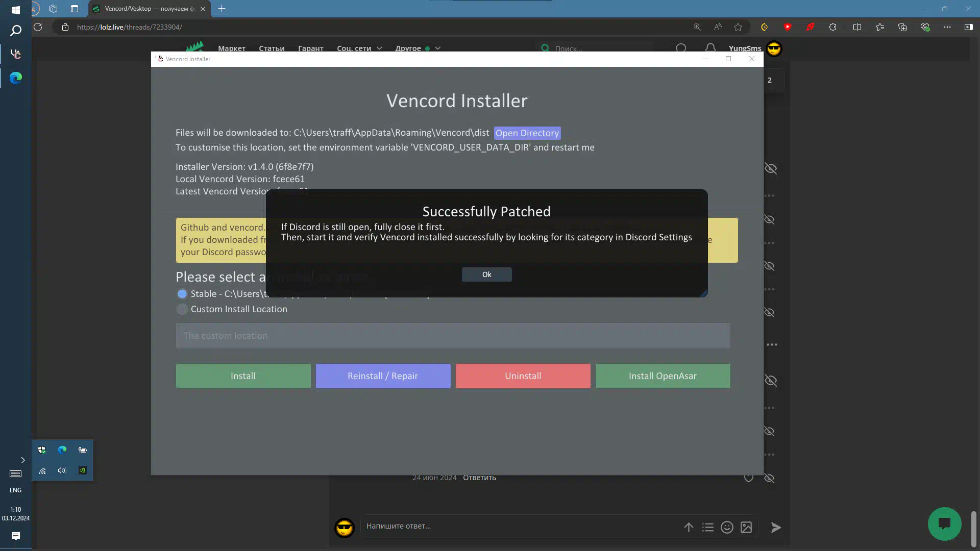Open the Edge workspaces icon

point(53,9)
